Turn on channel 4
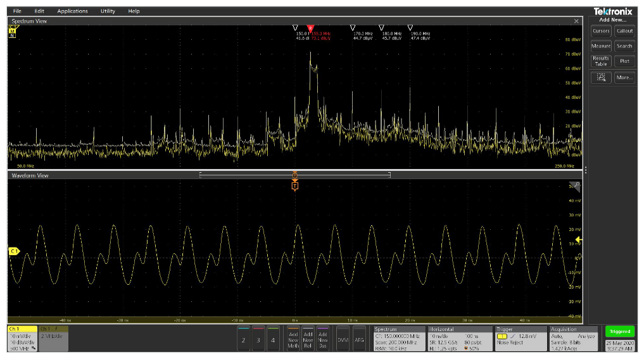Viewport: 644px width, 357px height. click(x=273, y=339)
